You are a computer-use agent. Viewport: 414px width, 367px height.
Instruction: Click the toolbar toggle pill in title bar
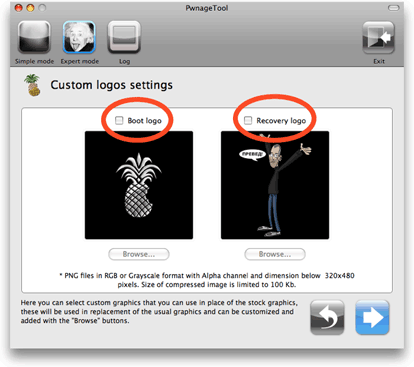coord(394,8)
